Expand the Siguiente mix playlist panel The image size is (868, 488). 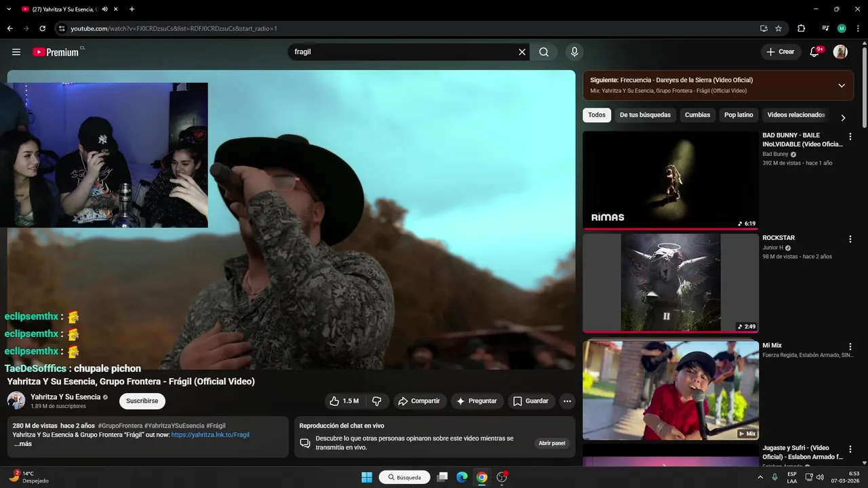tap(842, 85)
